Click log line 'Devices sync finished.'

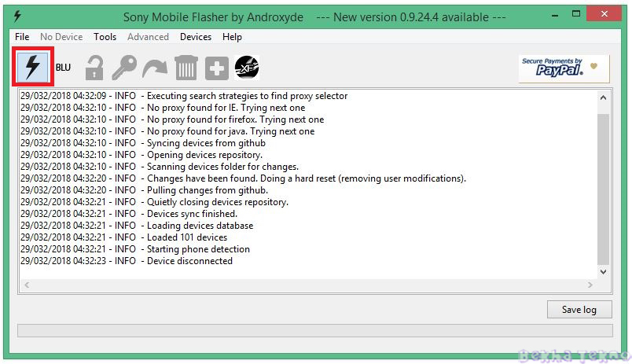[x=129, y=214]
